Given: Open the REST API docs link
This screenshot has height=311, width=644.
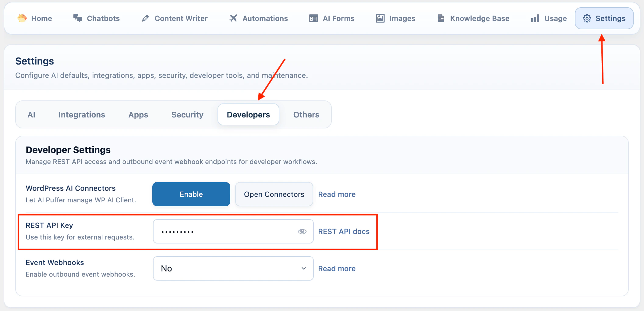Looking at the screenshot, I should pyautogui.click(x=344, y=232).
